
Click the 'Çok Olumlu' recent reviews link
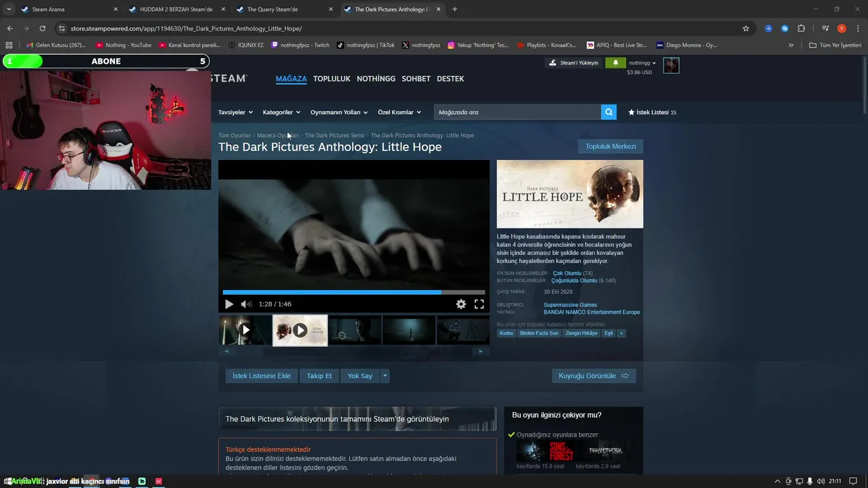coord(567,273)
